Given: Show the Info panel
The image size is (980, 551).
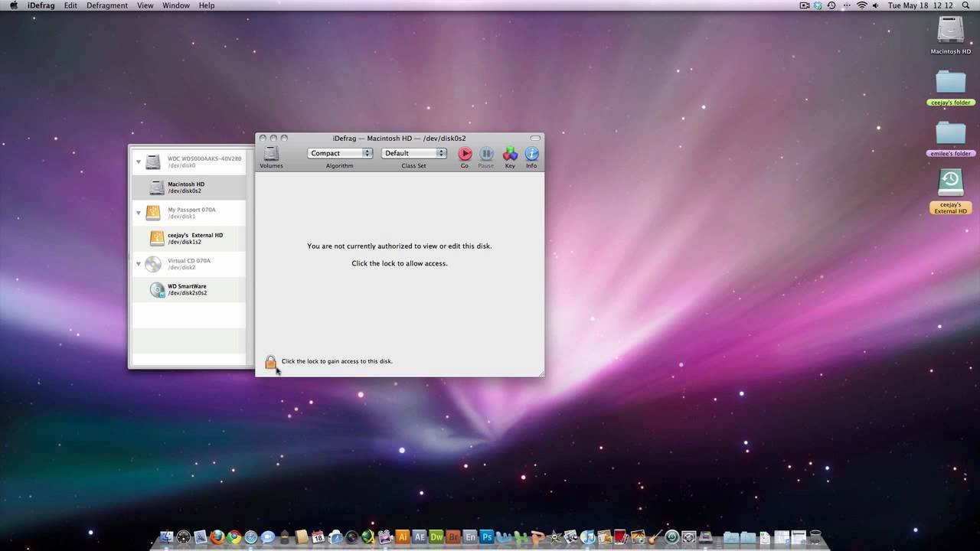Looking at the screenshot, I should pyautogui.click(x=531, y=155).
